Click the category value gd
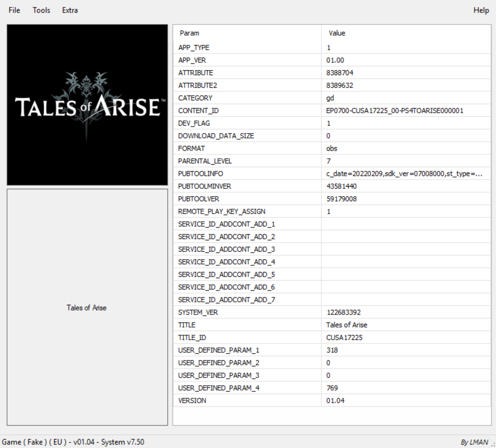This screenshot has height=448, width=496. pos(330,98)
